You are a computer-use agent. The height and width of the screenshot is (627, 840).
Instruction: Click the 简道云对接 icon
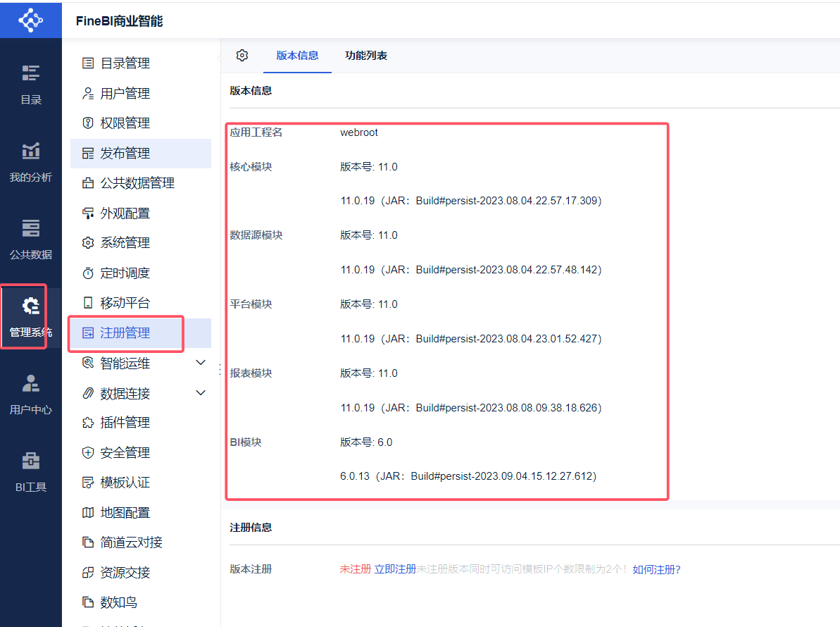click(x=88, y=542)
